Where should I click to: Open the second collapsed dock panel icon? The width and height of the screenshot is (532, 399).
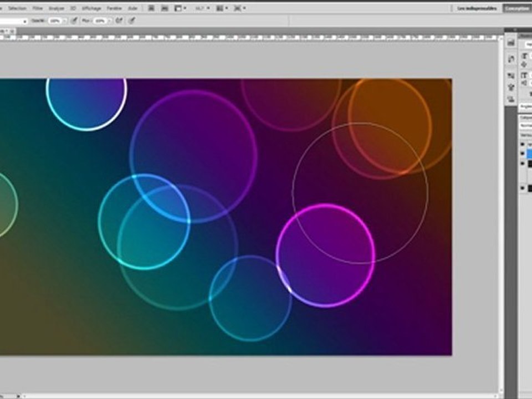pos(511,59)
